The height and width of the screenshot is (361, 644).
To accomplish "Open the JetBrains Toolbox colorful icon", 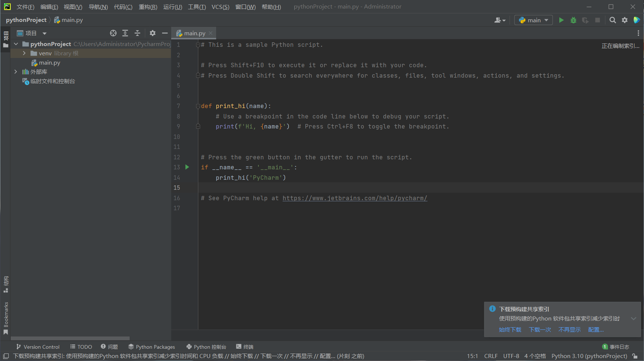I will click(x=637, y=20).
